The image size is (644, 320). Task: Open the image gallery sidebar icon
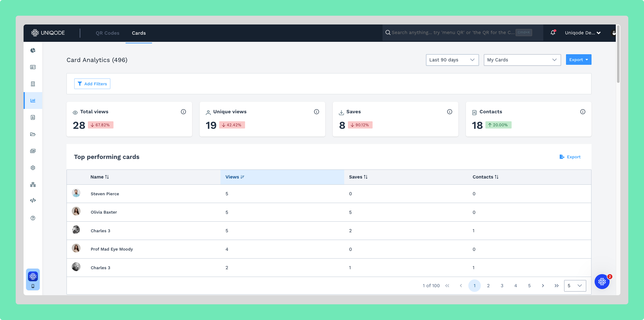pyautogui.click(x=33, y=151)
